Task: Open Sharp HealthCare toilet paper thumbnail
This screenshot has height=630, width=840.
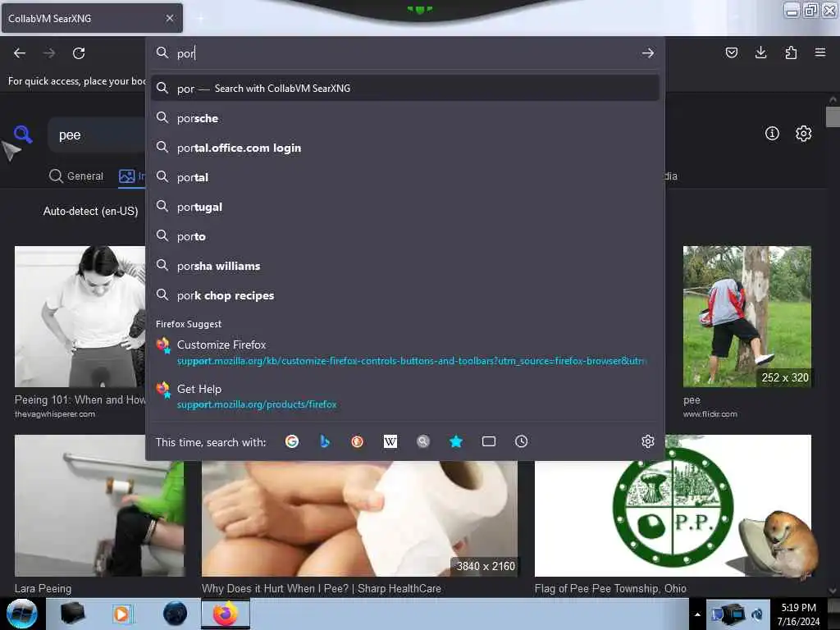Action: pos(359,518)
